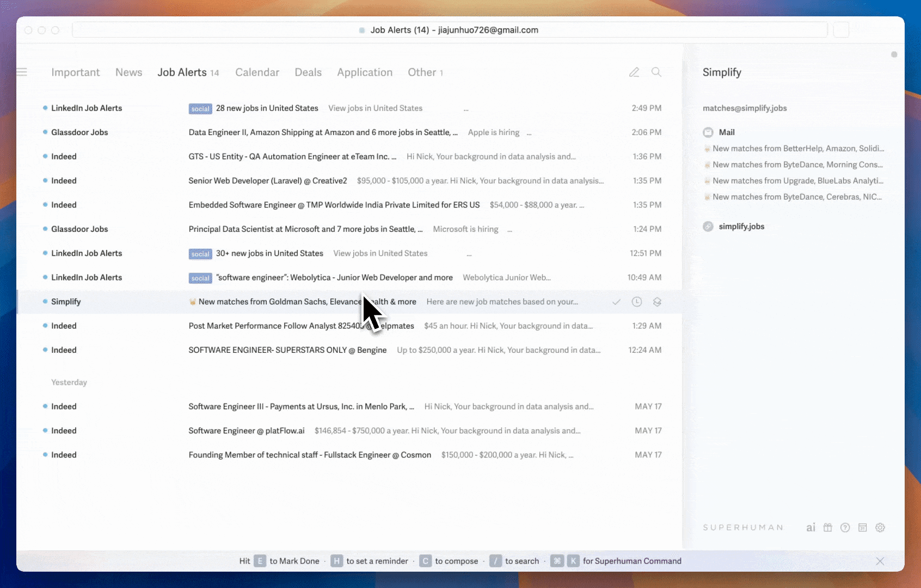Dismiss the keyboard shortcuts bar with the X
Viewport: 921px width, 588px height.
880,561
